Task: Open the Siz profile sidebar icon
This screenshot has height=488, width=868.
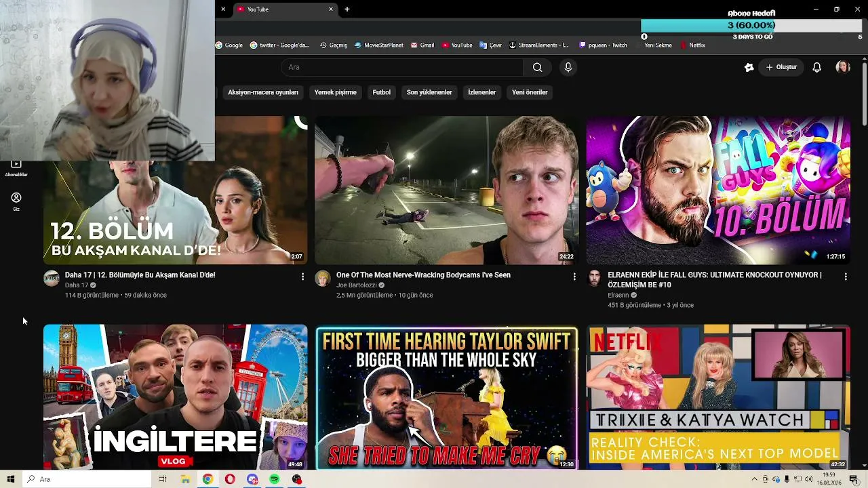Action: tap(16, 201)
